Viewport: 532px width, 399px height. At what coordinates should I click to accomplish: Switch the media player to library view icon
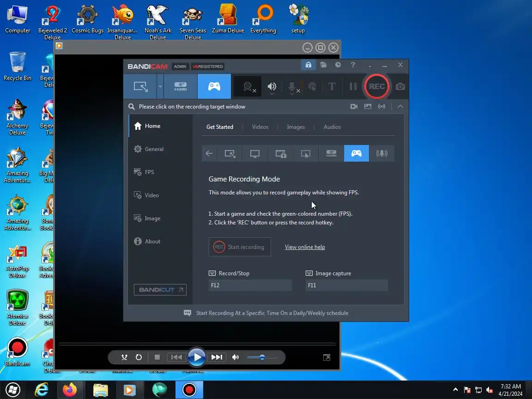pyautogui.click(x=327, y=357)
